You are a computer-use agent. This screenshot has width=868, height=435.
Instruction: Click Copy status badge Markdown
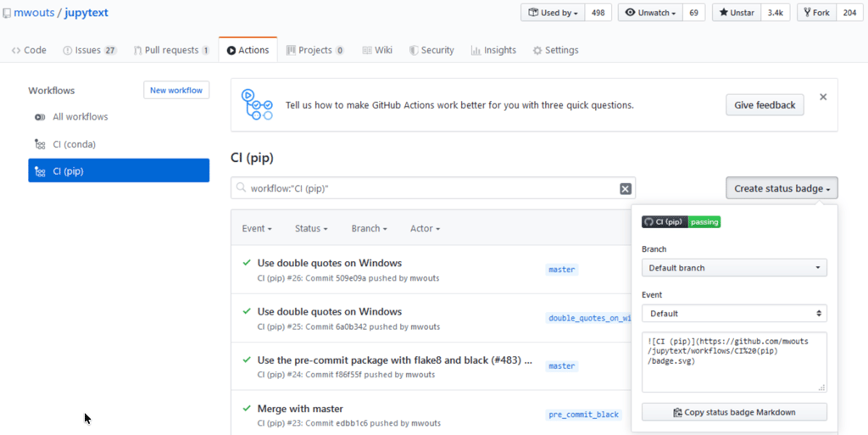pyautogui.click(x=734, y=412)
